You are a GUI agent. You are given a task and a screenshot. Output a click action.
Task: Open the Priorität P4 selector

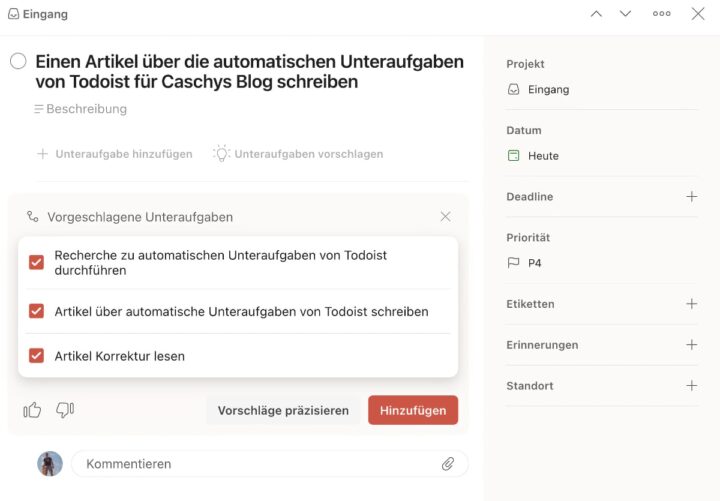[534, 263]
